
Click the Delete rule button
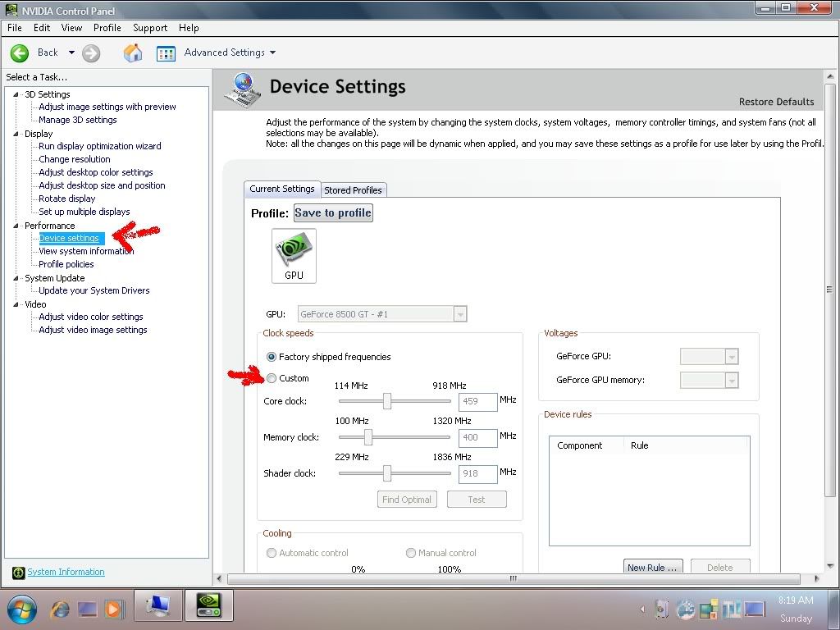pyautogui.click(x=720, y=567)
